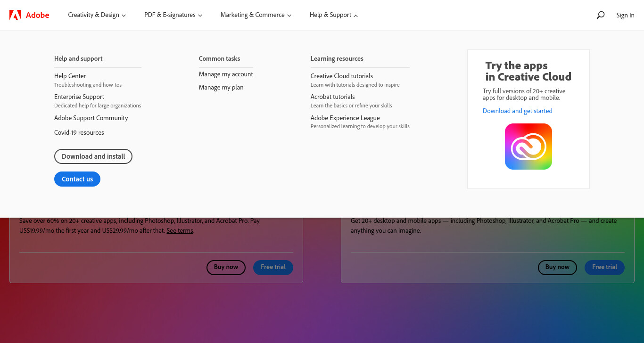Open Acrobat tutorials
The height and width of the screenshot is (343, 644).
(x=332, y=97)
